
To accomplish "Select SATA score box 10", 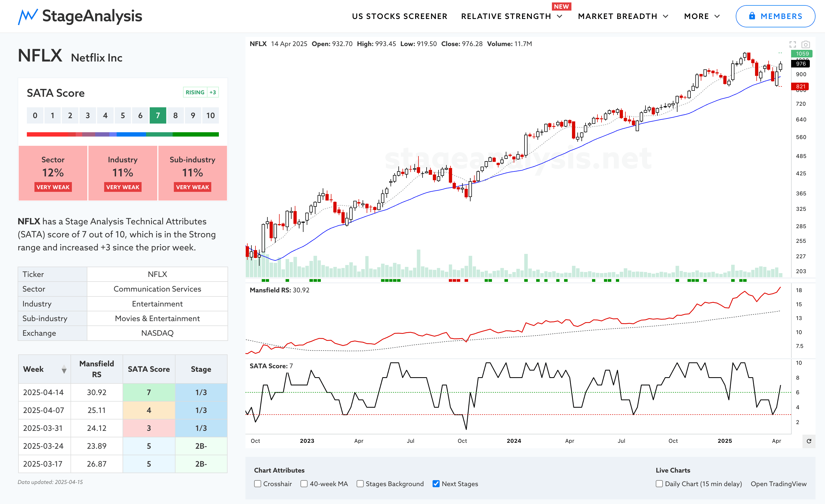I will [210, 115].
